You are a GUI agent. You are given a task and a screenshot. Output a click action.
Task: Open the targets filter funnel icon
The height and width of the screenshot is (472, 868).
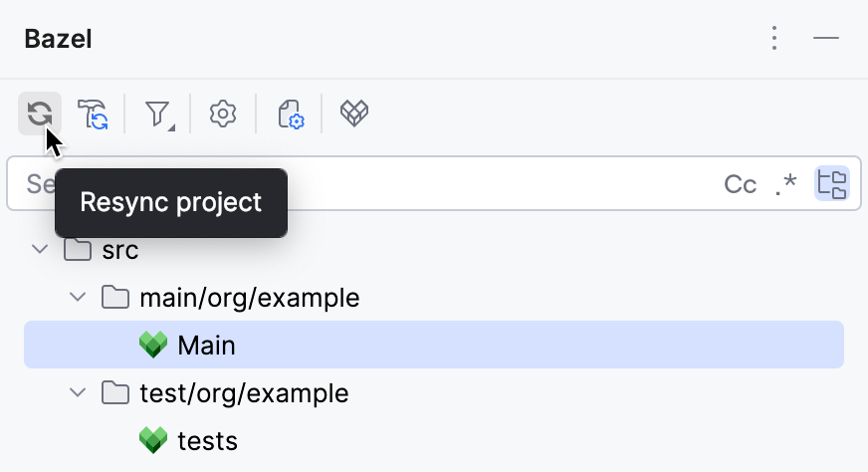click(x=157, y=114)
